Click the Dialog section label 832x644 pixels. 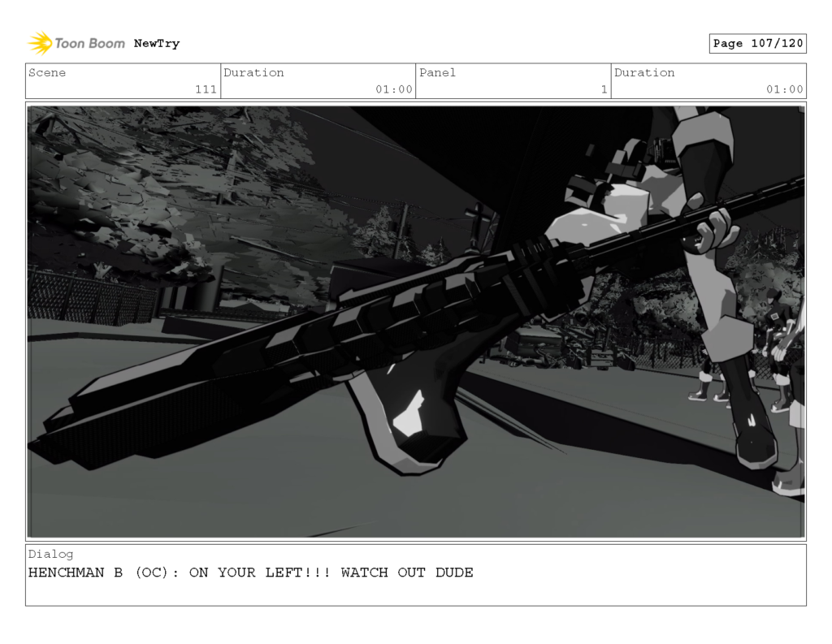[x=50, y=554]
